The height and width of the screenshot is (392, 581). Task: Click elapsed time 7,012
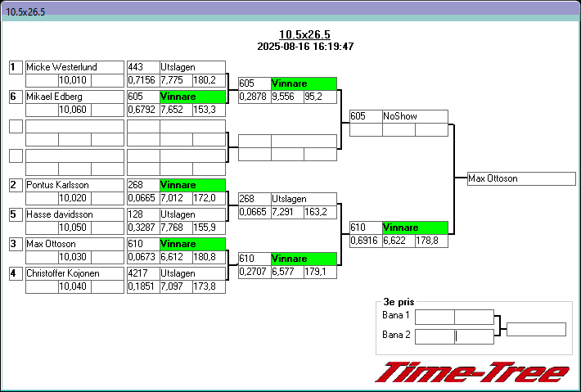tap(176, 198)
